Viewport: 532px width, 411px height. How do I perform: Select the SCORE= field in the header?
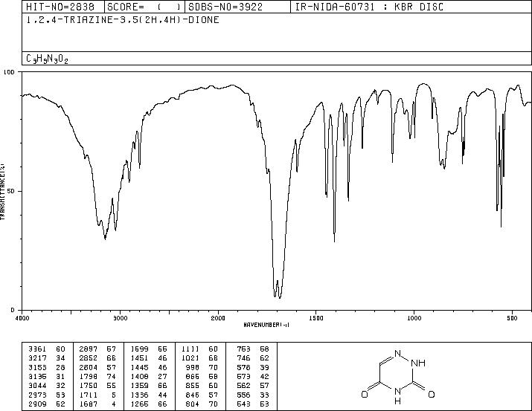pos(144,7)
